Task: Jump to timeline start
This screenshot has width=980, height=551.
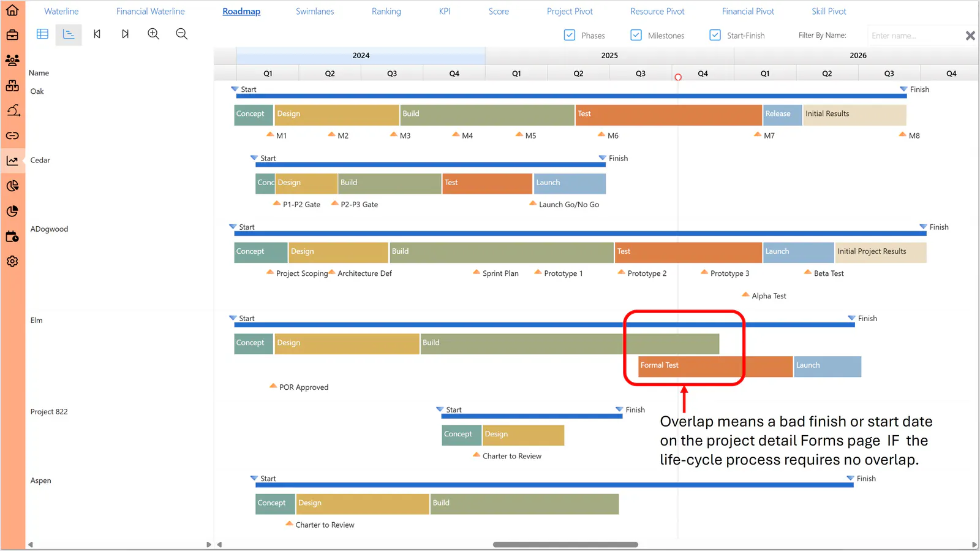Action: click(97, 34)
